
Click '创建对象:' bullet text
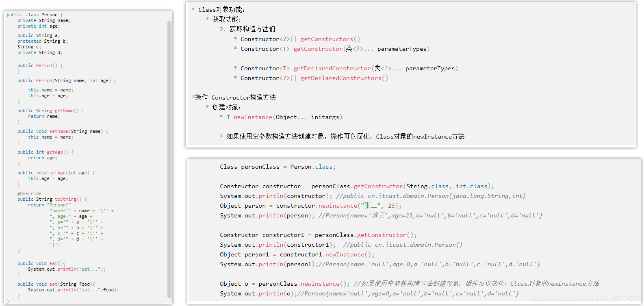point(227,107)
